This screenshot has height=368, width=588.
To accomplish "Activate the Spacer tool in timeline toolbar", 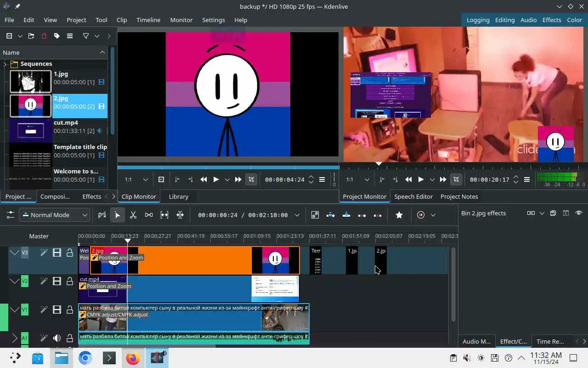I will point(149,215).
